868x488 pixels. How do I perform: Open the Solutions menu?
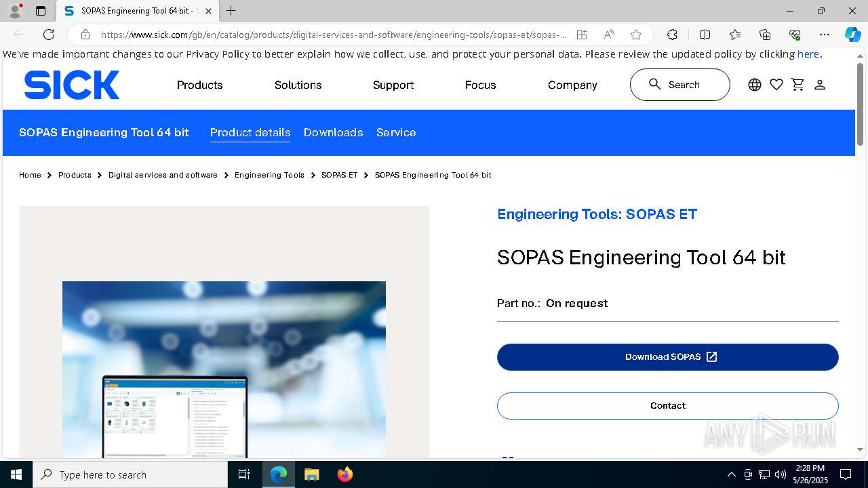click(298, 85)
